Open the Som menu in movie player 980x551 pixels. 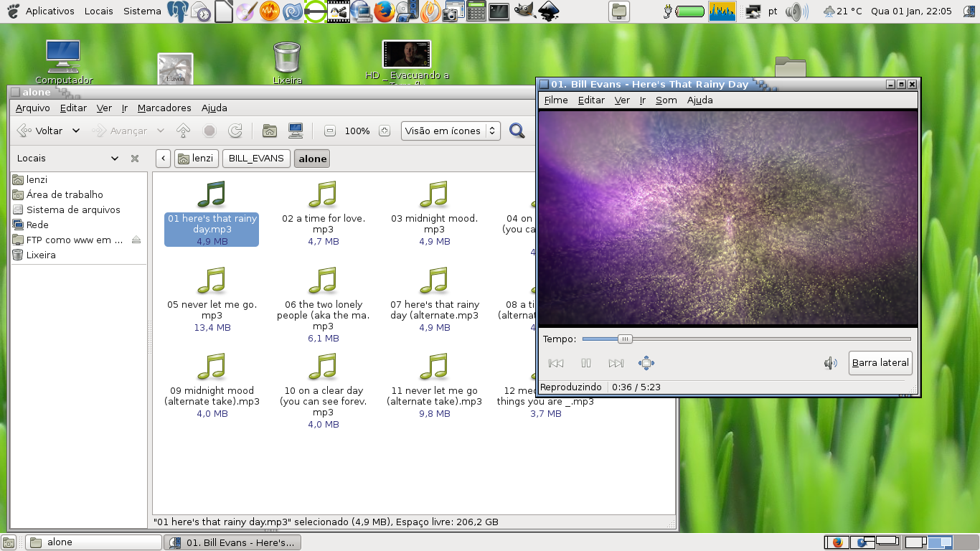pos(666,100)
